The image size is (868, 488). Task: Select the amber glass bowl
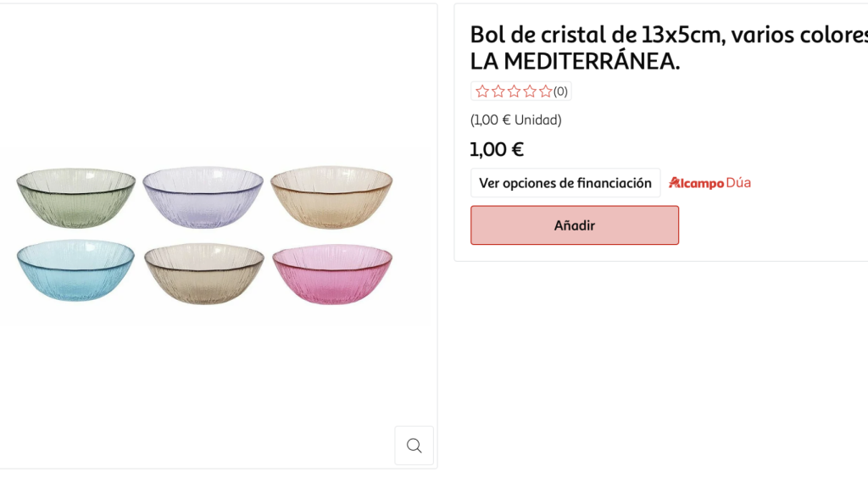point(332,197)
